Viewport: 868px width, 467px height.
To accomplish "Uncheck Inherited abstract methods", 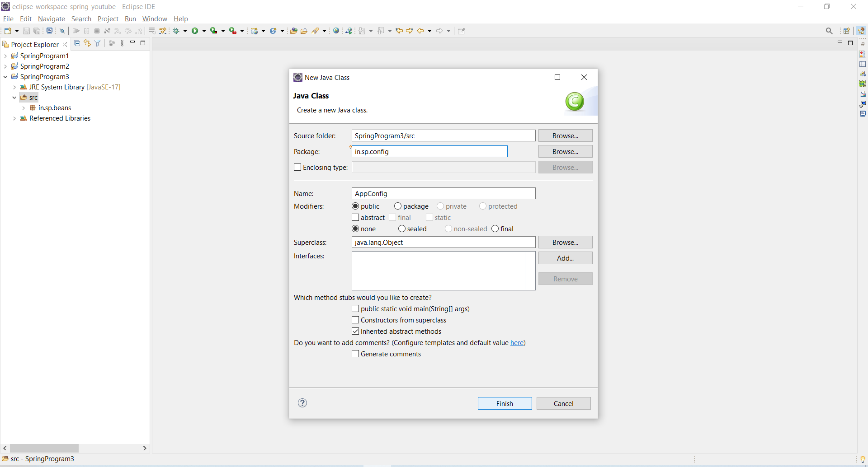I will (355, 331).
